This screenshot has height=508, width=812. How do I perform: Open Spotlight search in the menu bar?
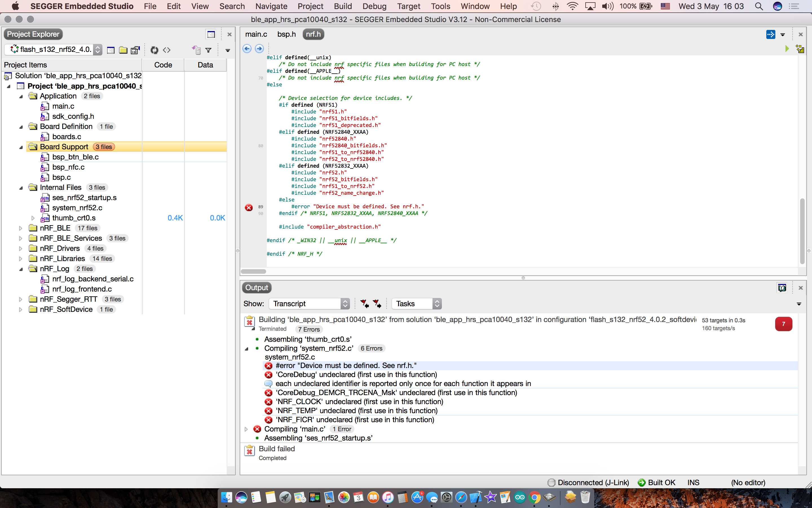pos(759,6)
